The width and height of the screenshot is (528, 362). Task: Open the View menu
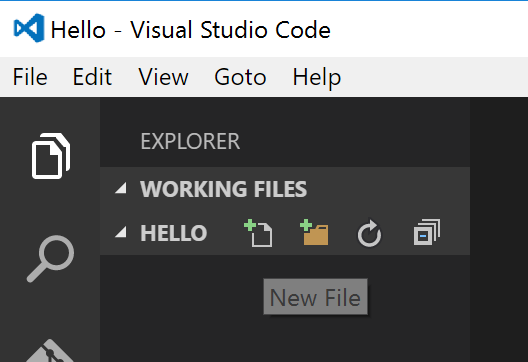click(163, 77)
